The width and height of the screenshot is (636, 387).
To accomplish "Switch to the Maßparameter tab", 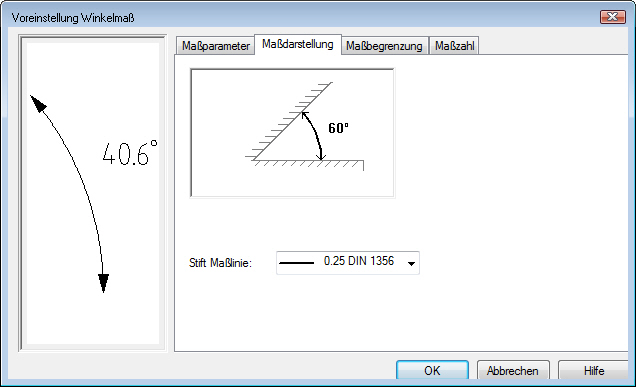I will 215,46.
